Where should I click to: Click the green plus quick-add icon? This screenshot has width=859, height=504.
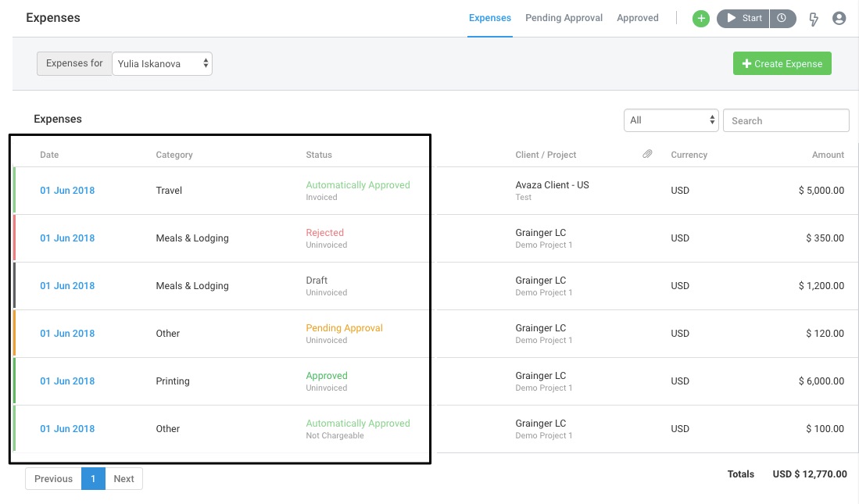click(700, 17)
